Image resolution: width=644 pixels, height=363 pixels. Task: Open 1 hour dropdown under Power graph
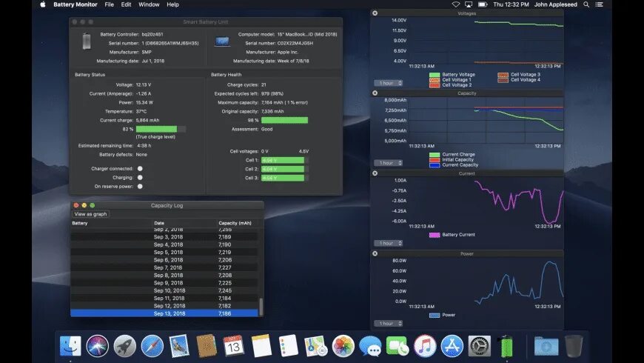388,323
